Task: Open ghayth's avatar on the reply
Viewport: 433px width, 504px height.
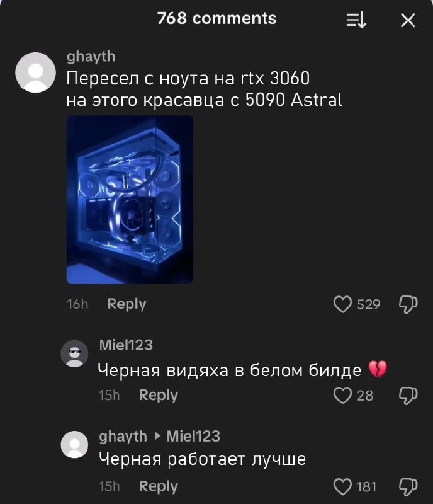Action: 74,445
